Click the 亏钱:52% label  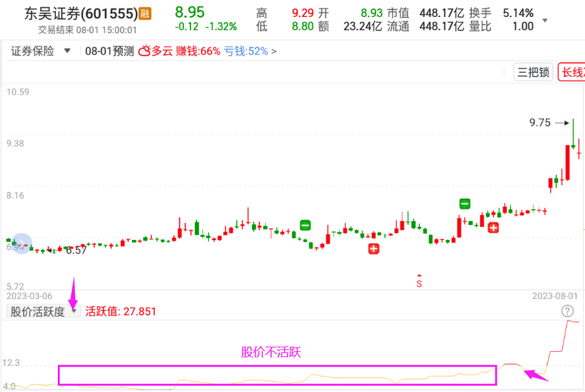[246, 51]
